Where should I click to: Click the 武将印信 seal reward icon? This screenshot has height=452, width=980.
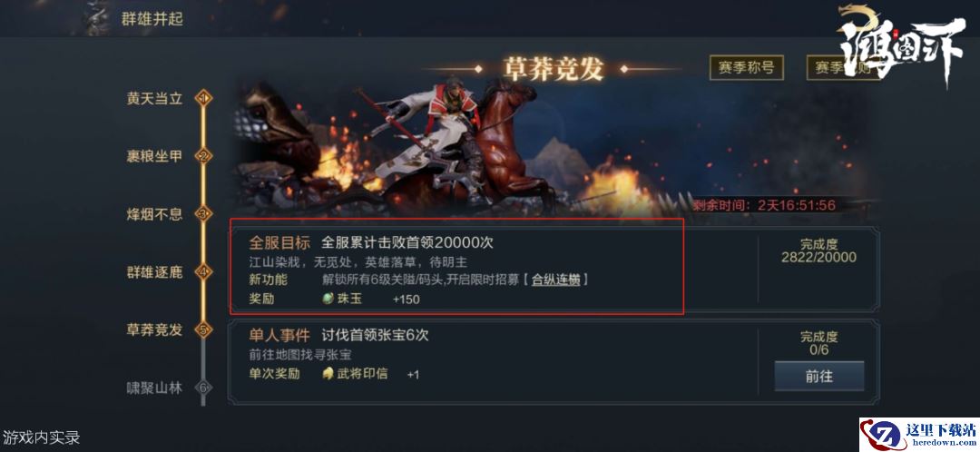coord(328,374)
